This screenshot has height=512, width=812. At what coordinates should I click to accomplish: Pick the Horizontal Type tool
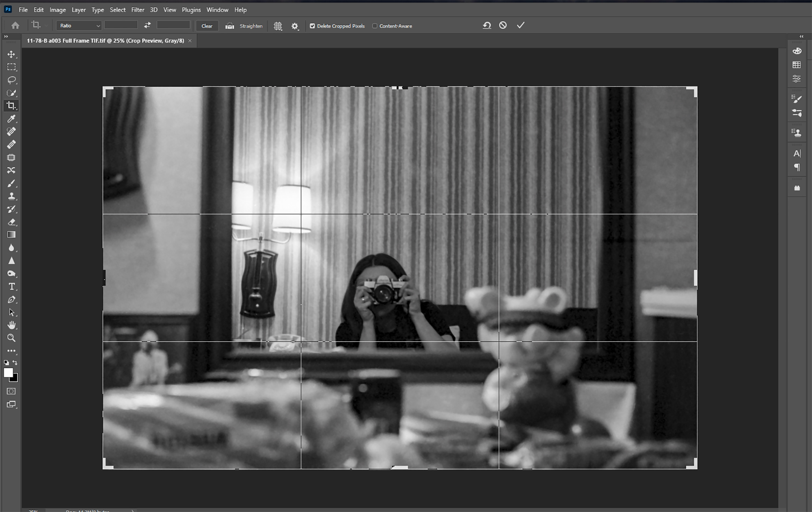point(11,286)
